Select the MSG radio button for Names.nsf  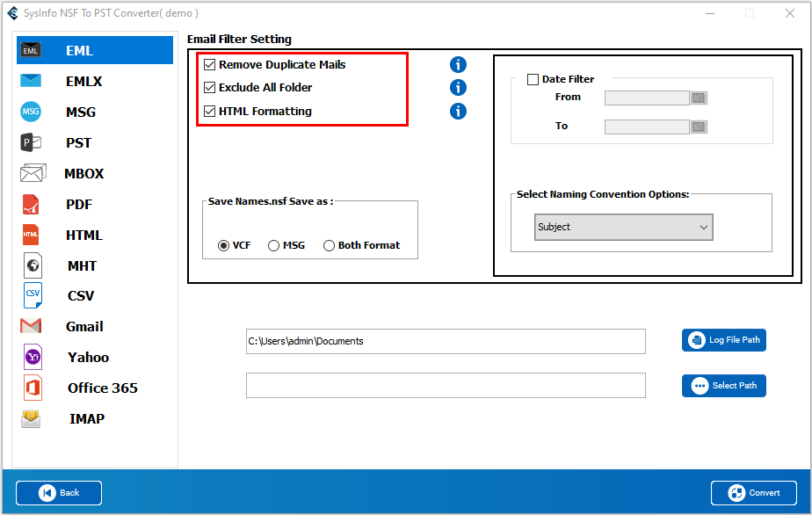pos(273,245)
